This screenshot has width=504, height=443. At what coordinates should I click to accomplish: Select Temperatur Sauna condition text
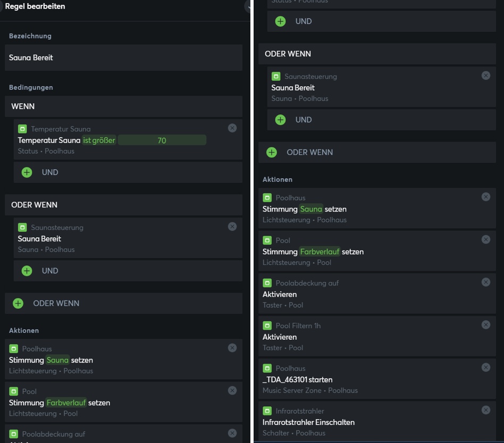click(49, 140)
